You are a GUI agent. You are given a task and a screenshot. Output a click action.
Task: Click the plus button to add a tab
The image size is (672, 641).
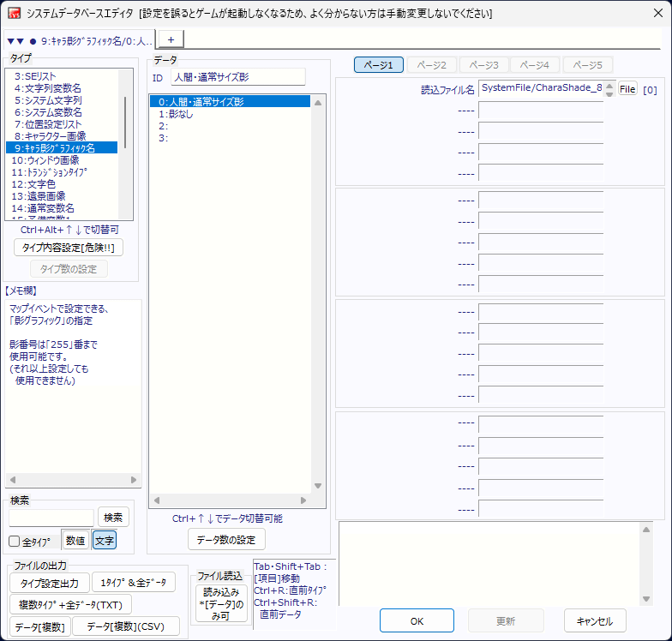[x=170, y=39]
